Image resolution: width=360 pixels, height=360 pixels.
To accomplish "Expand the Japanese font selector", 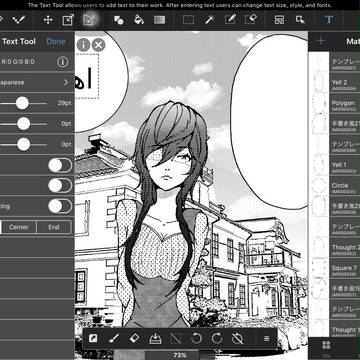I will pos(36,82).
